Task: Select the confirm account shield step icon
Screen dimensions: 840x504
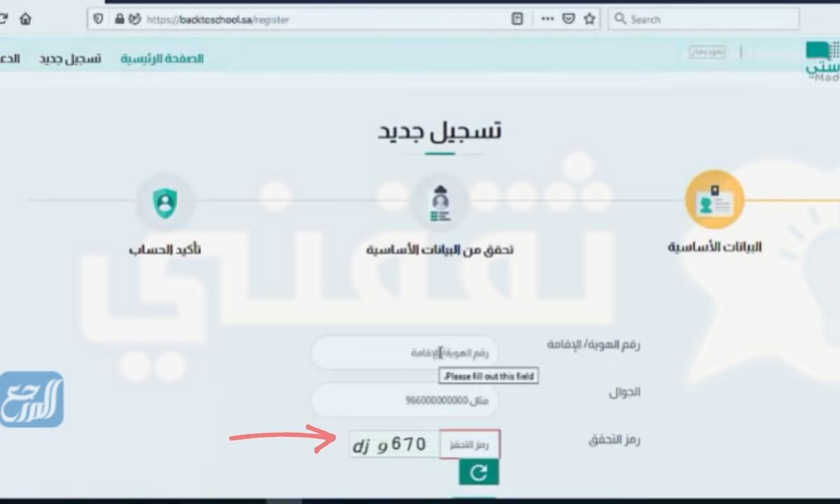Action: click(164, 203)
